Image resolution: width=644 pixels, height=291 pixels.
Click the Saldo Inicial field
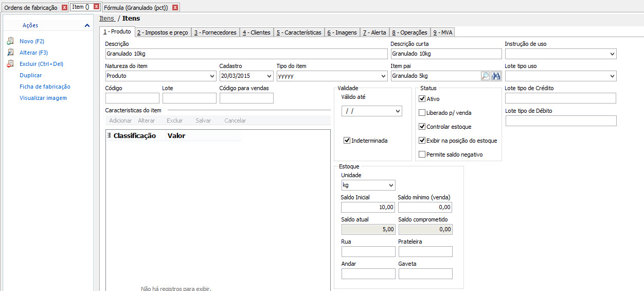point(368,207)
